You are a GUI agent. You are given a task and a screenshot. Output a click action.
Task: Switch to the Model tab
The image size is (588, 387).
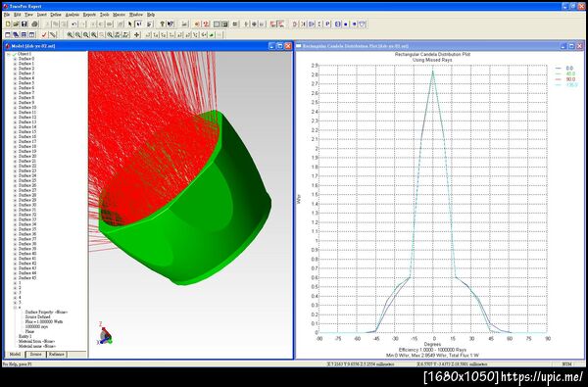pyautogui.click(x=15, y=355)
